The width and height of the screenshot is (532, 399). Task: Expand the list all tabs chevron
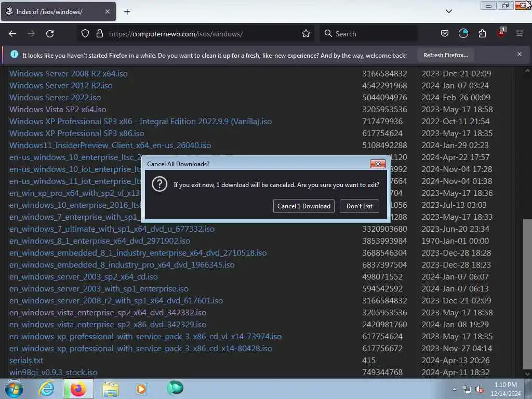tap(448, 11)
